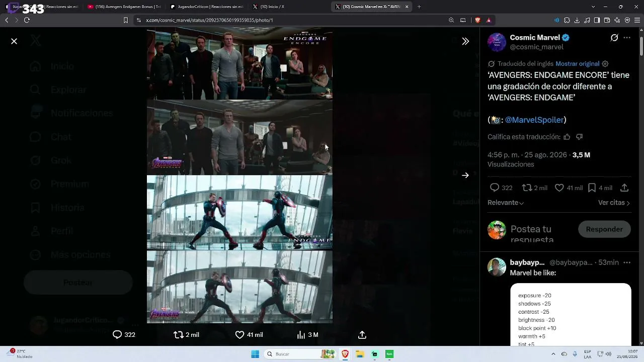Open Ver citas link

click(614, 203)
